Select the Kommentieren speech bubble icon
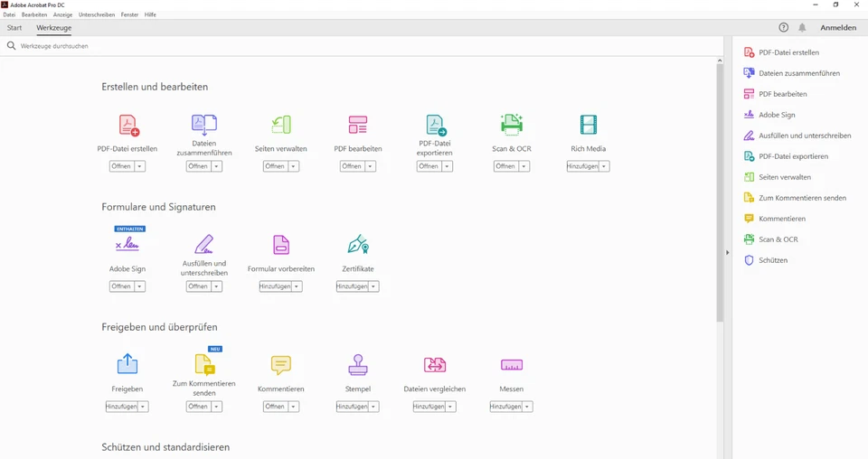Image resolution: width=868 pixels, height=459 pixels. point(280,365)
